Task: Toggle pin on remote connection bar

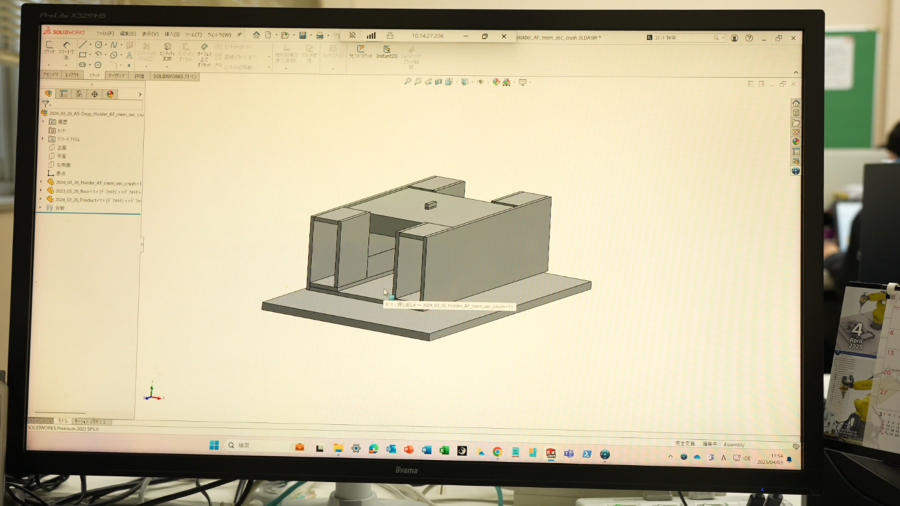Action: click(x=352, y=36)
